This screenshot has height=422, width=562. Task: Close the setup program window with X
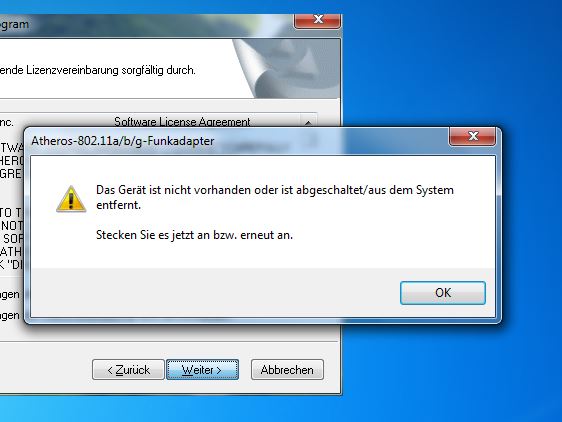(x=318, y=20)
